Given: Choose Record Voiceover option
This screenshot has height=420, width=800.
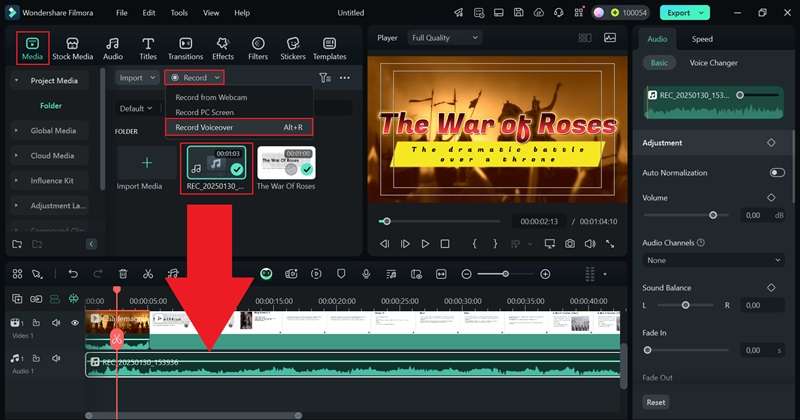Looking at the screenshot, I should [x=239, y=127].
